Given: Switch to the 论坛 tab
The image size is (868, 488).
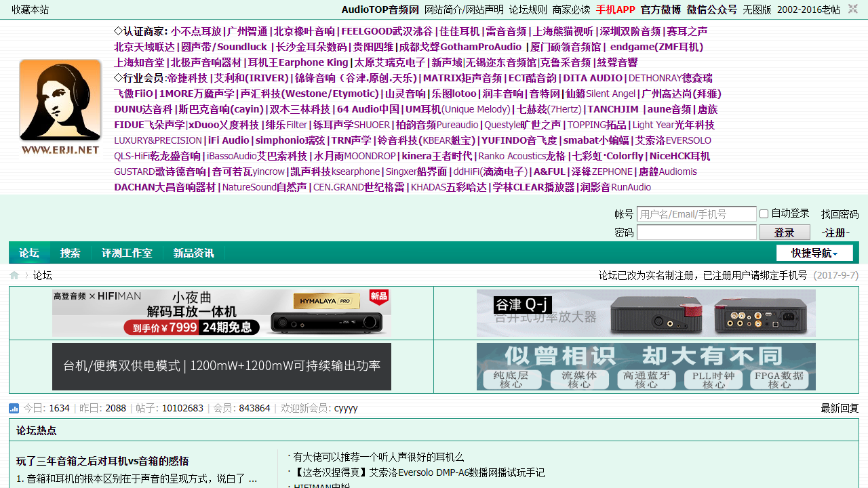Looking at the screenshot, I should tap(29, 253).
